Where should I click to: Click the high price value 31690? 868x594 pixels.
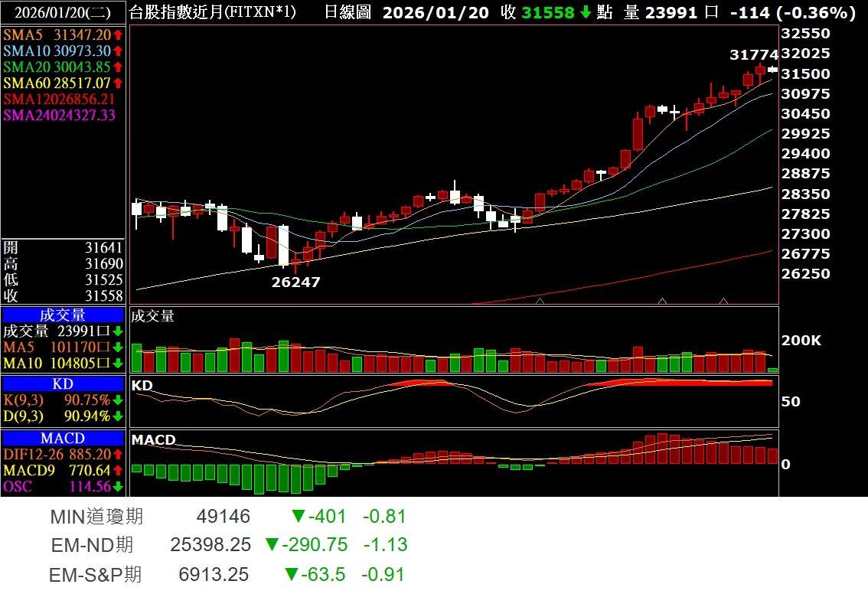pyautogui.click(x=103, y=263)
